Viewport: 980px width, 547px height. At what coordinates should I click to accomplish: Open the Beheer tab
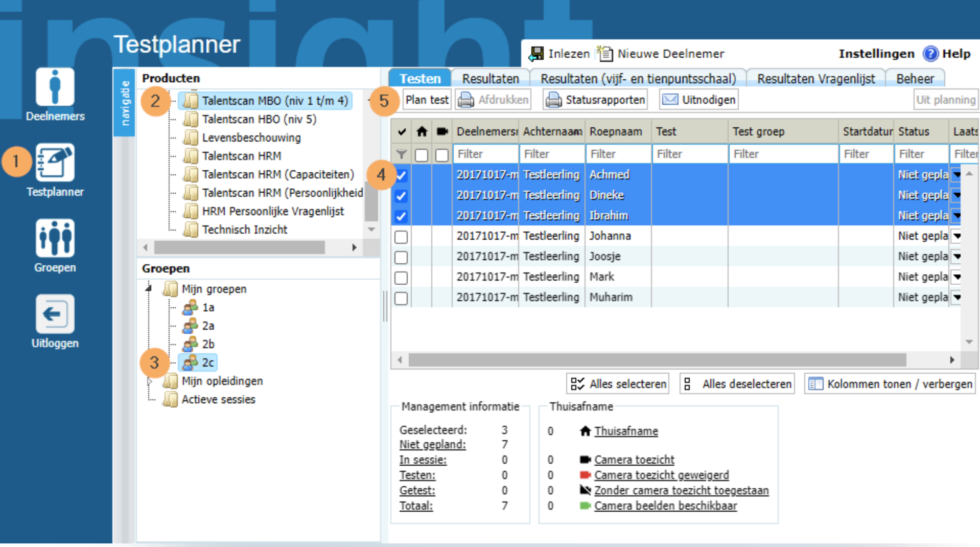point(915,79)
